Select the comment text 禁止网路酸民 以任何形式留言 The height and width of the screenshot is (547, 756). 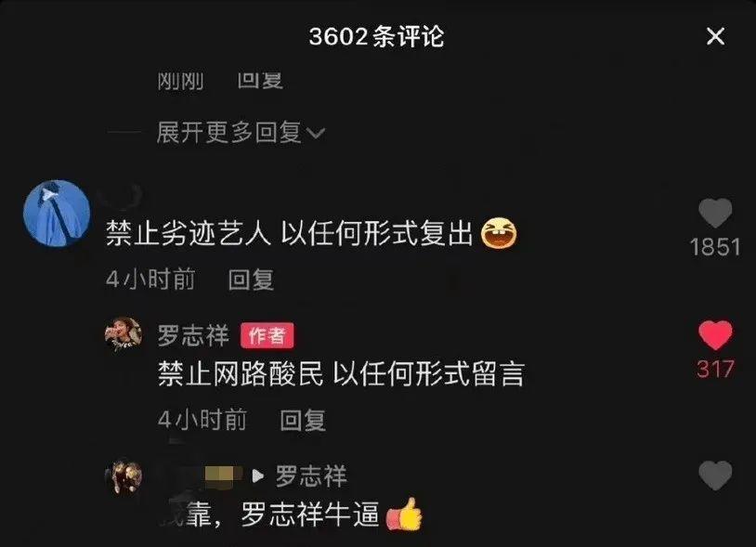click(x=341, y=374)
